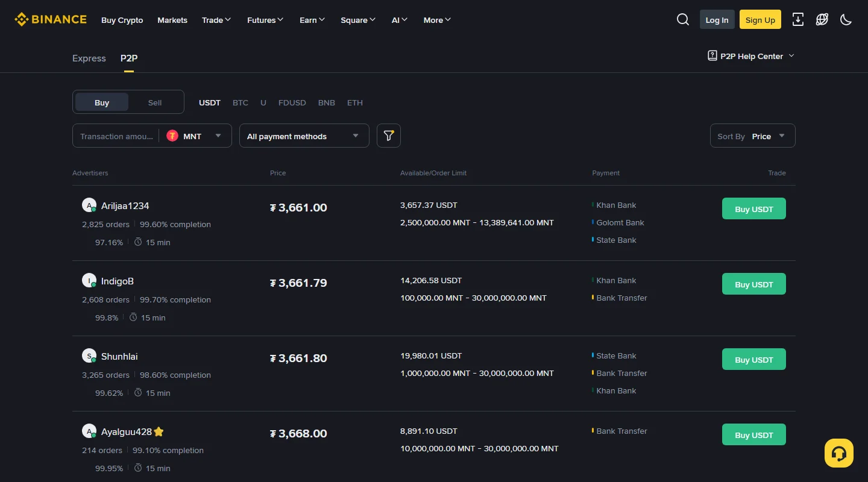This screenshot has width=868, height=482.
Task: Open advertiser IndigoB's profile name
Action: [118, 281]
